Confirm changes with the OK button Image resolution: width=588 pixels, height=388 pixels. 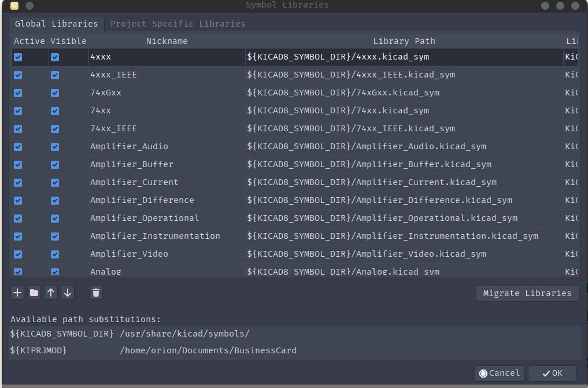(552, 373)
